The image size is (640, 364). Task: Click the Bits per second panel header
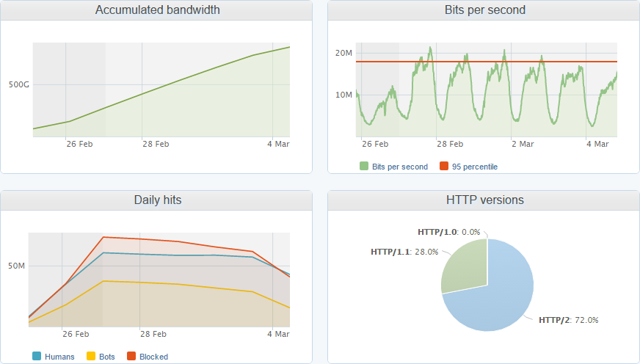click(484, 10)
